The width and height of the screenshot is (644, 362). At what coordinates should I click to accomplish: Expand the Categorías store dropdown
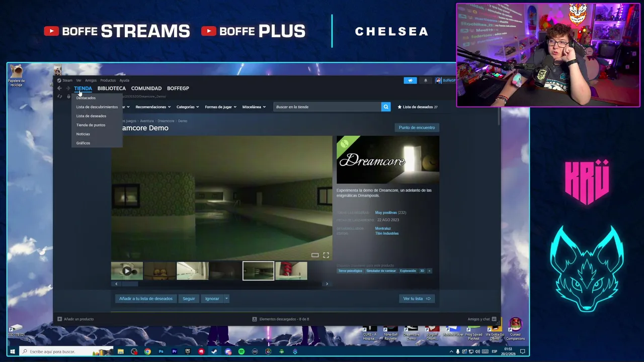188,107
